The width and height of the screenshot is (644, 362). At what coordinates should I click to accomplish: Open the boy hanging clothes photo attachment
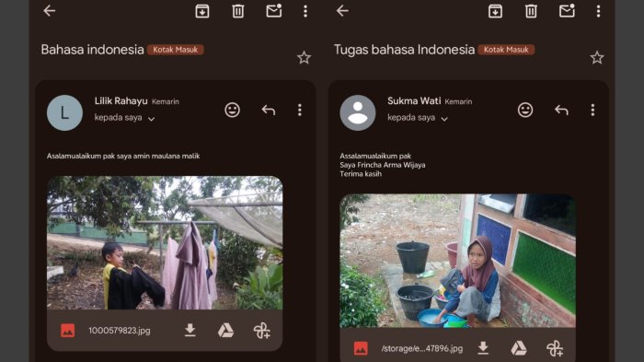(165, 242)
